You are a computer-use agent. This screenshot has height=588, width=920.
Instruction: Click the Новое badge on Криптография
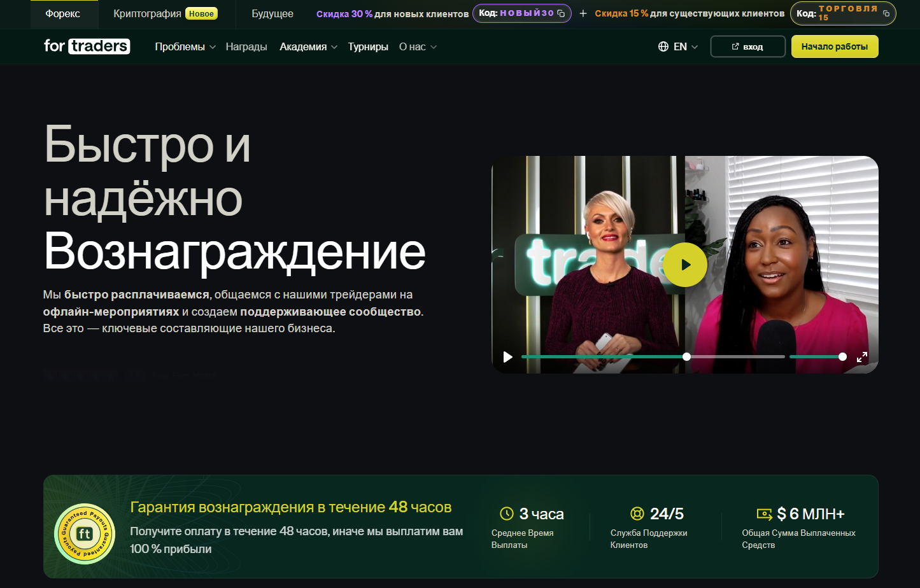click(x=201, y=13)
